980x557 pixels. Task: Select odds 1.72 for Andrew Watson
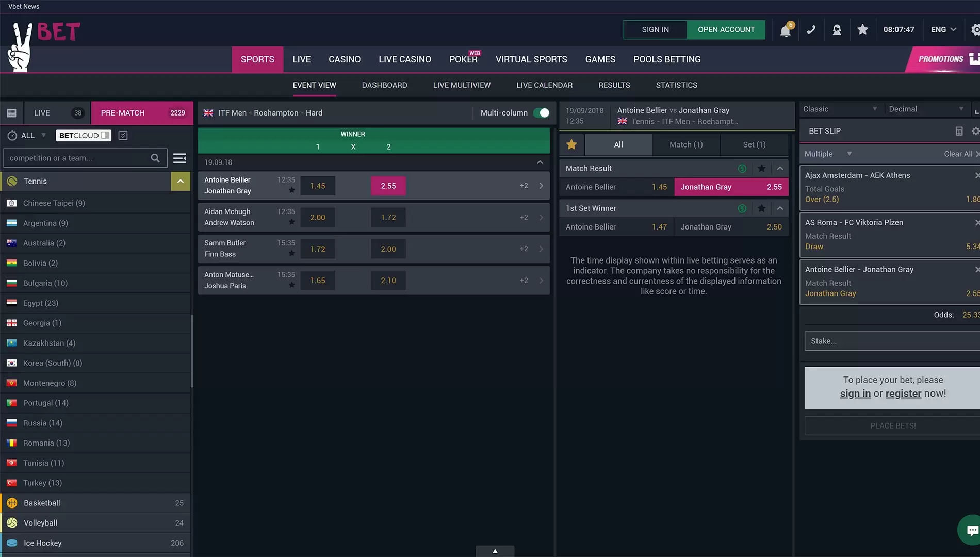[388, 217]
